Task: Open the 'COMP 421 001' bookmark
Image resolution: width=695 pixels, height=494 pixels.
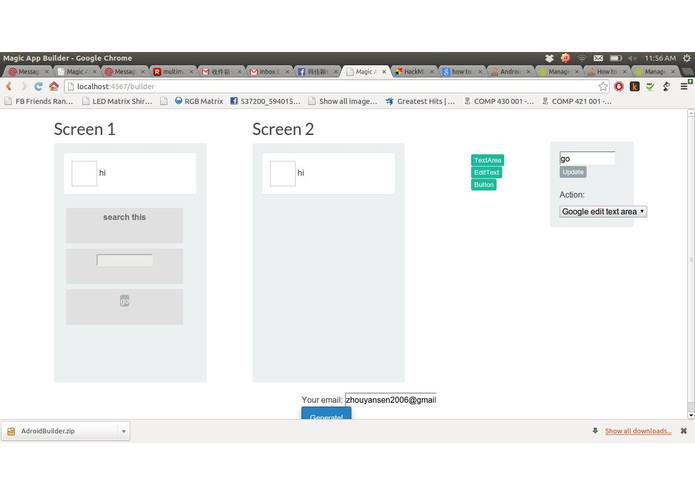Action: tap(577, 101)
